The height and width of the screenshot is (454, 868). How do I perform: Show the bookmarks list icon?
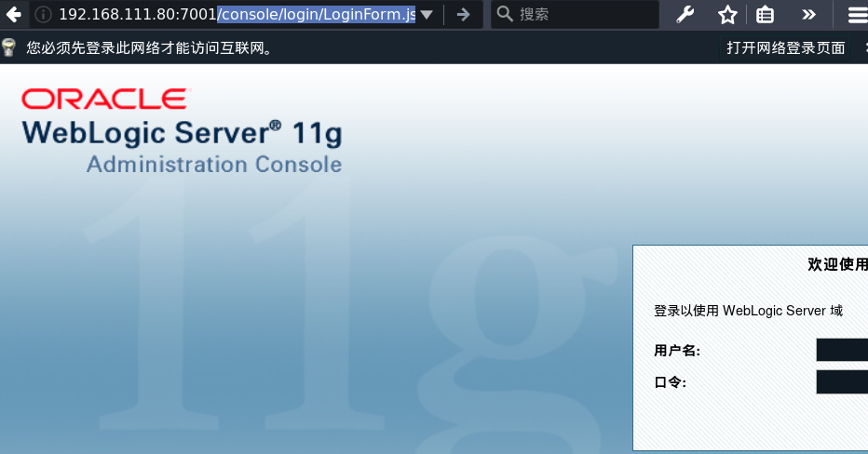(766, 14)
